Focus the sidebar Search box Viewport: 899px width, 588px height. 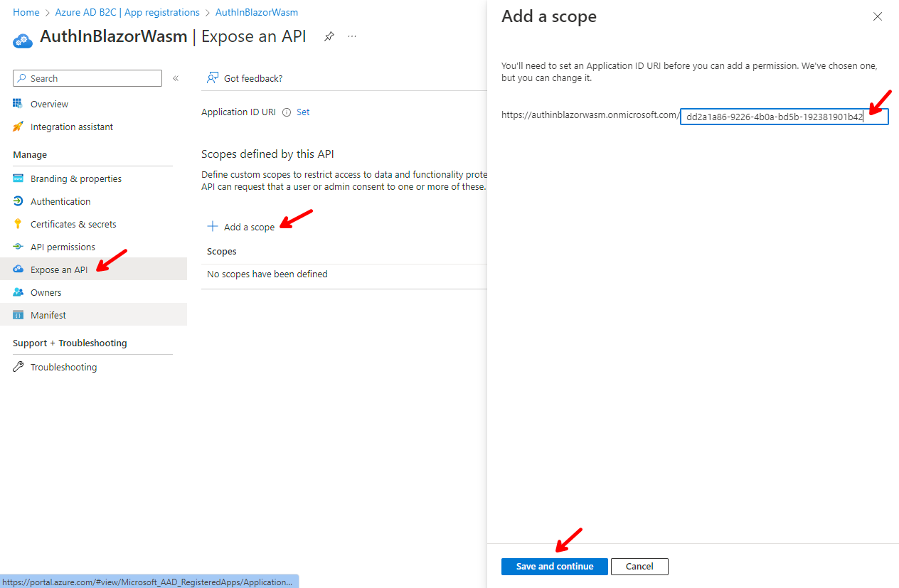pos(87,78)
